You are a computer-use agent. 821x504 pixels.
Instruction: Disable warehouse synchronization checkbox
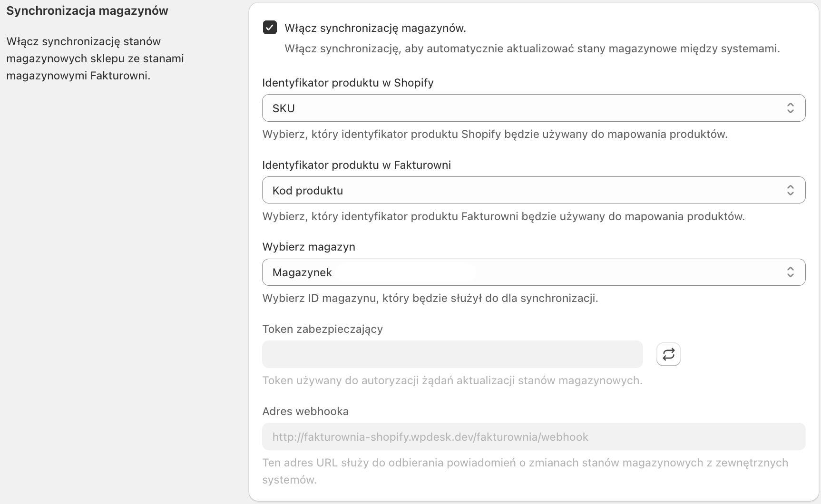(270, 28)
